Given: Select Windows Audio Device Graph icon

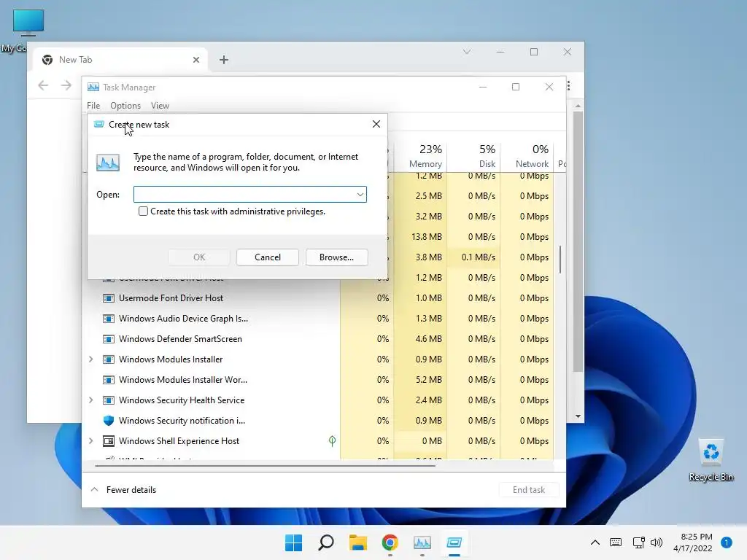Looking at the screenshot, I should pyautogui.click(x=109, y=319).
